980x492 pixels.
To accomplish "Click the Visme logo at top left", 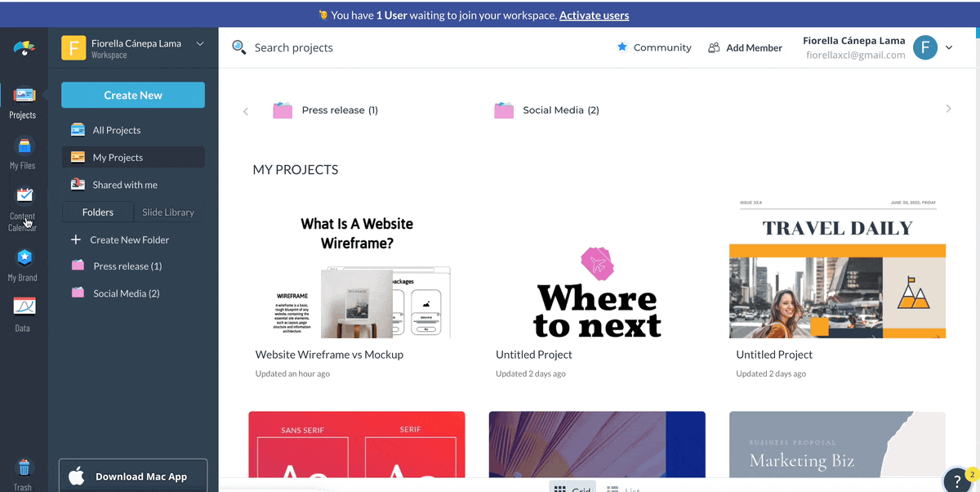I will point(24,47).
